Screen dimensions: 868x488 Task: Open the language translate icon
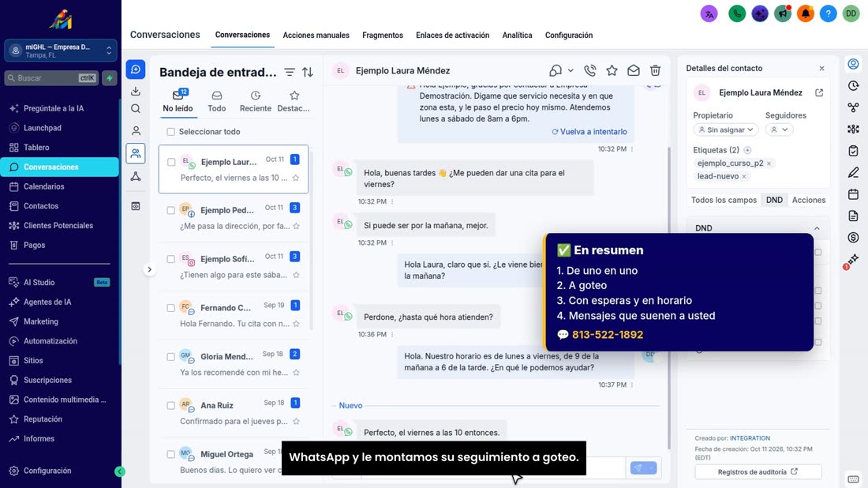pos(709,13)
